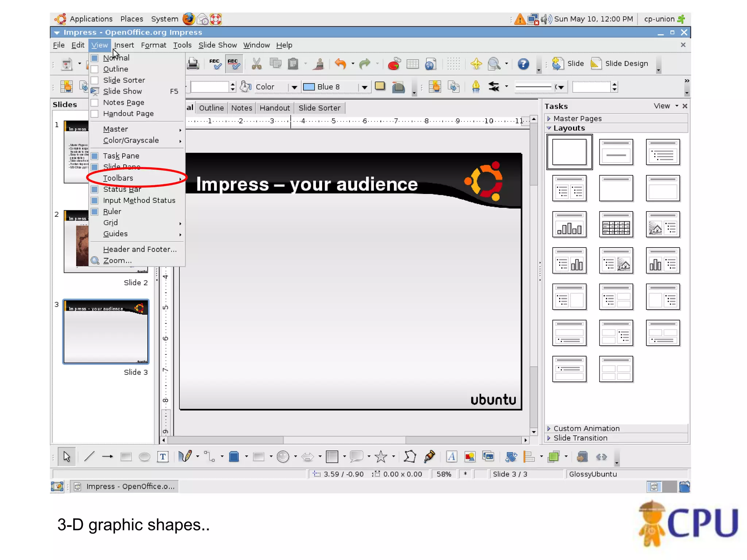Open the Fontwork Gallery icon
The image size is (747, 560).
click(x=451, y=456)
